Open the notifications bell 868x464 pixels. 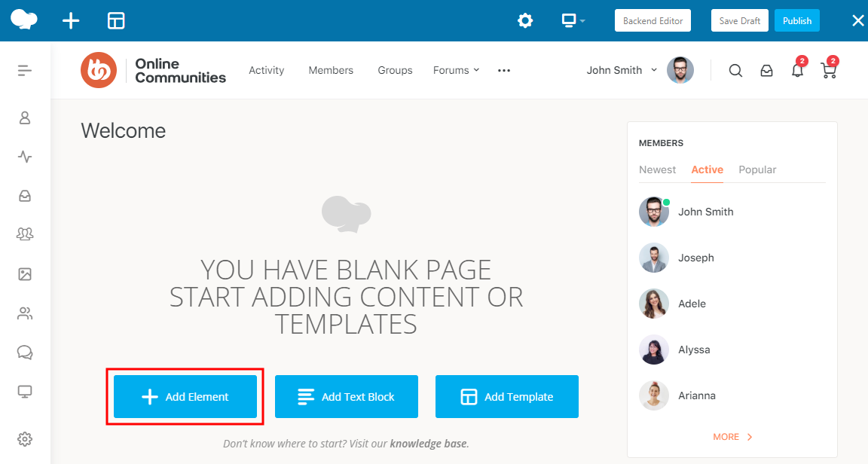click(x=797, y=71)
